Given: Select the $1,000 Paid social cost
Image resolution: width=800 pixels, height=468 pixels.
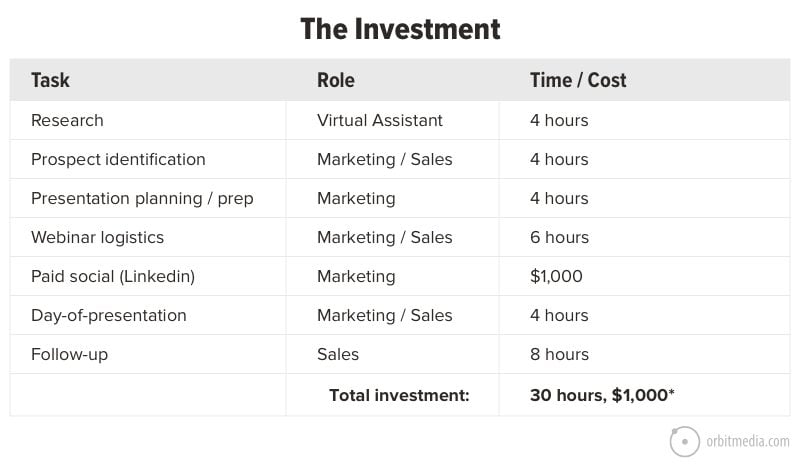Looking at the screenshot, I should [x=556, y=277].
